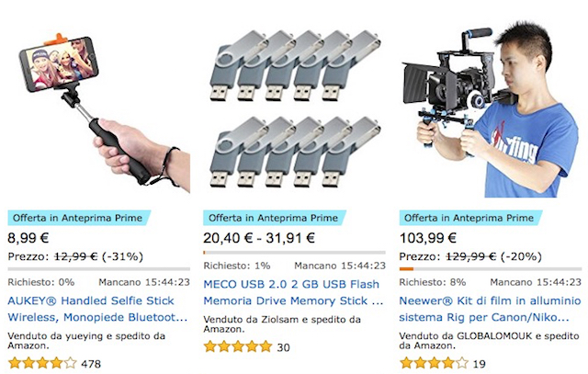This screenshot has height=374, width=588.
Task: Click the 8,99 € price of the selfie stick
Action: [x=28, y=238]
